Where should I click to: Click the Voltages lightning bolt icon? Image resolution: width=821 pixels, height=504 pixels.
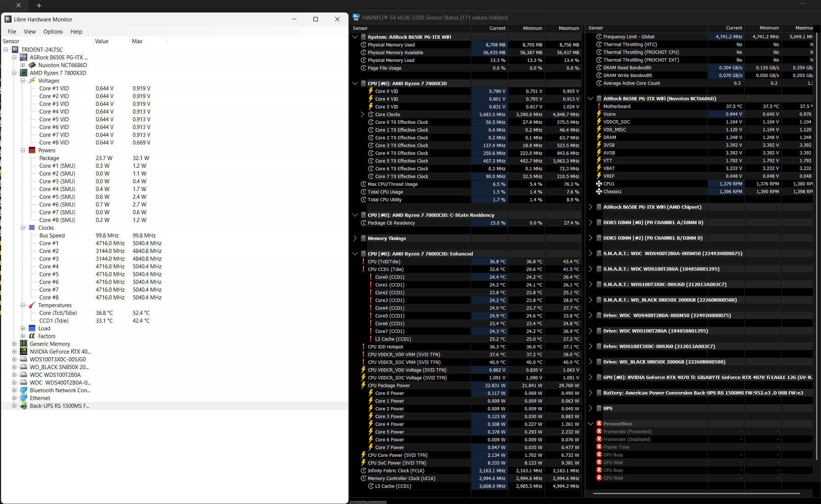[32, 80]
